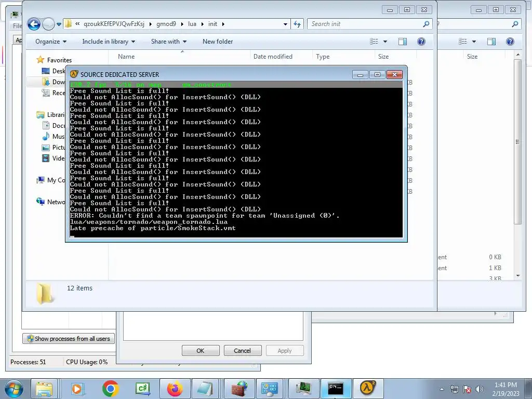Open view options dropdown arrow in init window

click(x=385, y=42)
